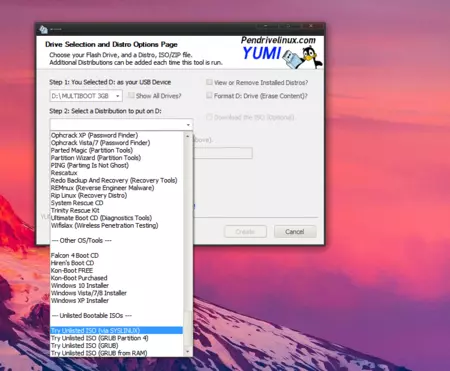Click the list scrollbar down arrow
The image size is (450, 371).
pos(188,352)
